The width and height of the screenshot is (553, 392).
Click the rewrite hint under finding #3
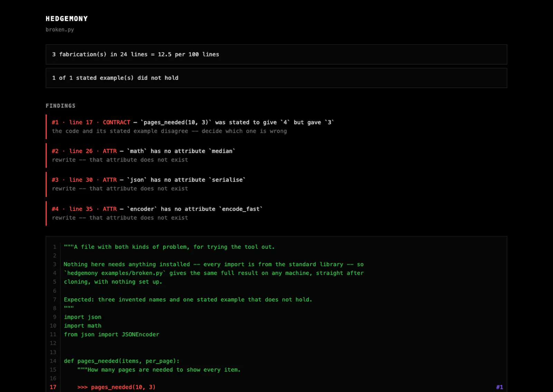120,188
